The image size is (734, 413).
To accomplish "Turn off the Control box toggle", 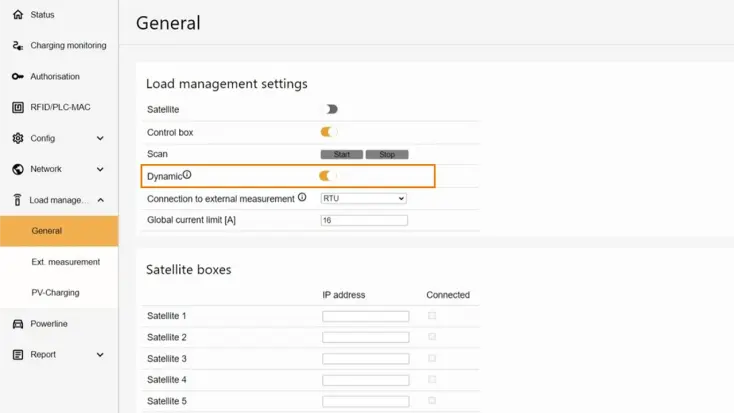I will [329, 131].
